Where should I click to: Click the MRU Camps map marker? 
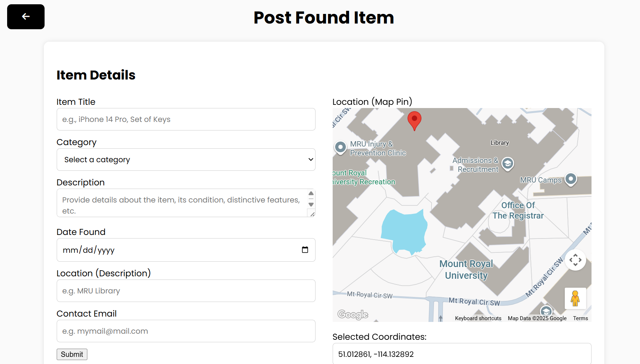[x=571, y=179]
